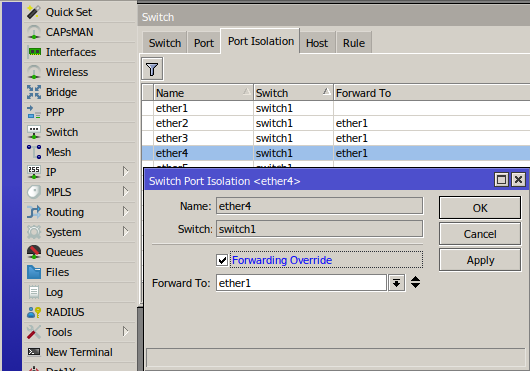Click the filter funnel icon
Screen dimensions: 530x371
click(x=152, y=69)
